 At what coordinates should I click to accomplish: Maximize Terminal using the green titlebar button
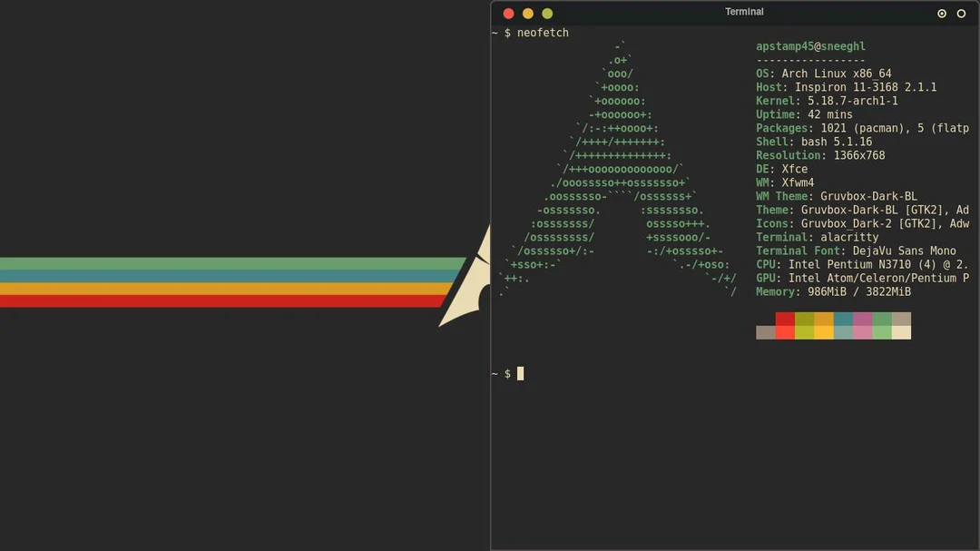click(547, 13)
